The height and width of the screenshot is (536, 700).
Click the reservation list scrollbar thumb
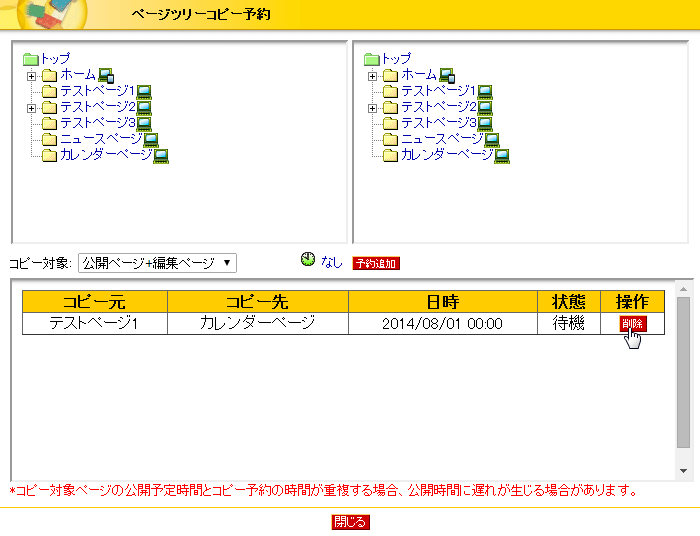pos(683,372)
